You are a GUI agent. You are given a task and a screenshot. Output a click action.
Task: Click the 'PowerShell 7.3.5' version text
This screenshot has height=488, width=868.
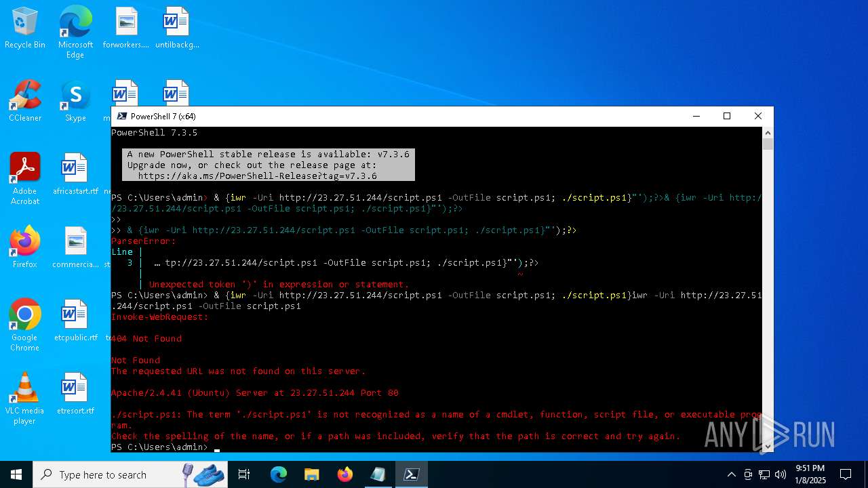point(155,133)
